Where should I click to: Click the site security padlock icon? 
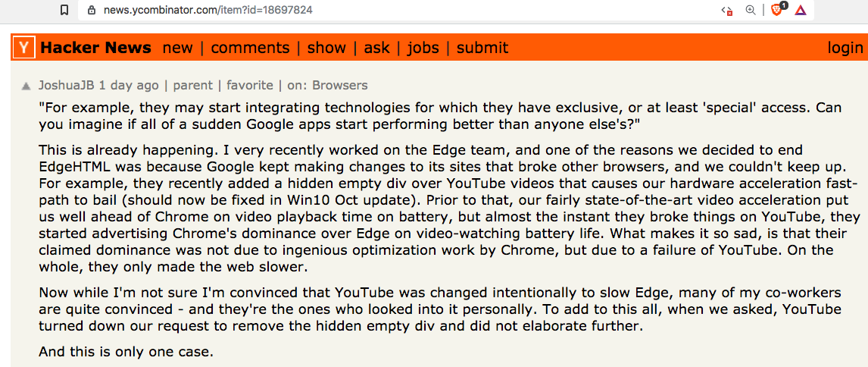point(92,11)
